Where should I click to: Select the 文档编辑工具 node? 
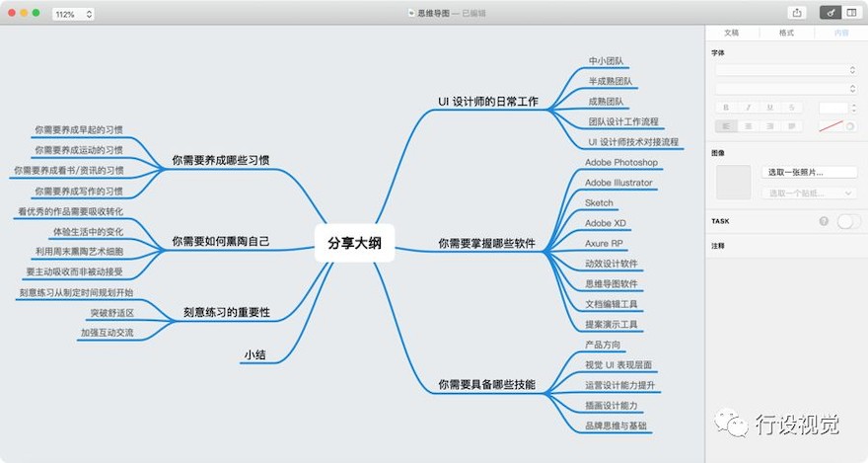(x=612, y=304)
